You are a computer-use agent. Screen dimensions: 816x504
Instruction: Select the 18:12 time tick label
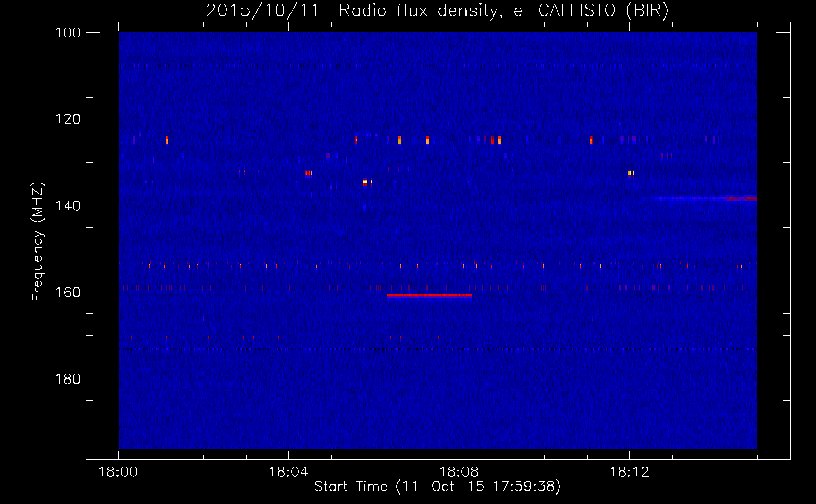click(x=629, y=472)
